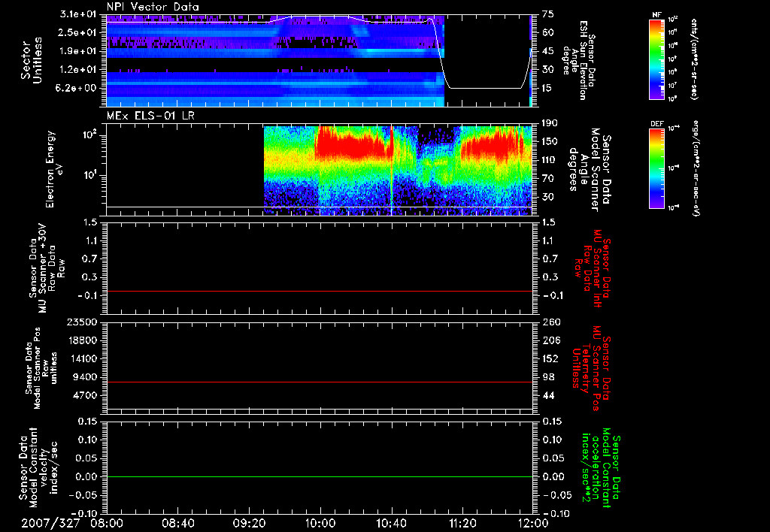Click the '9400' scanner position tick value
770x532 pixels.
pos(85,377)
